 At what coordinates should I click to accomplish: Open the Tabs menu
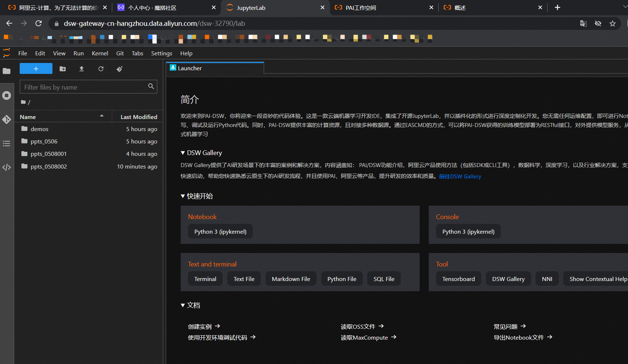137,53
